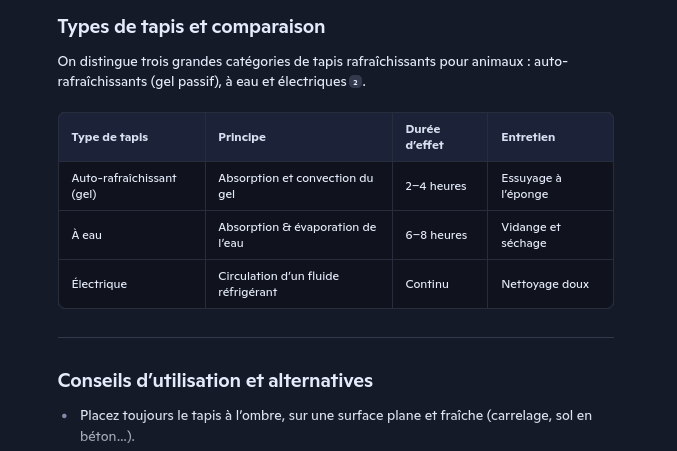Select the "Principe" column header
Image resolution: width=677 pixels, height=451 pixels.
(x=242, y=137)
